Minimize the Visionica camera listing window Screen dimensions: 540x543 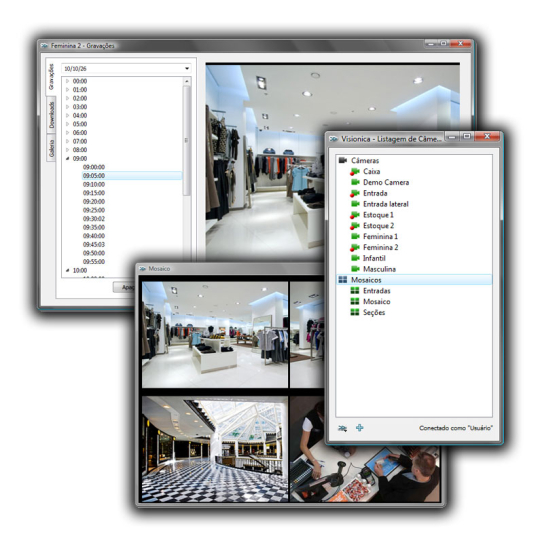[x=452, y=137]
